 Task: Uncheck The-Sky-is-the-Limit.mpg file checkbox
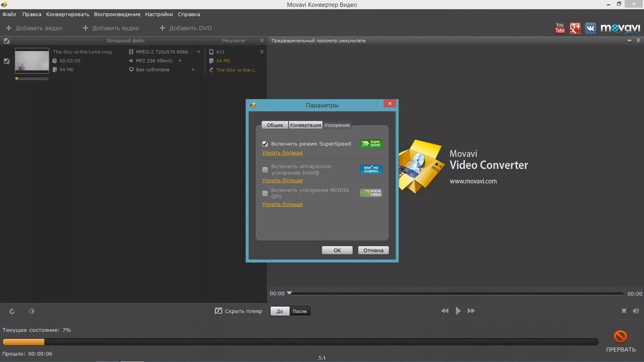[6, 61]
